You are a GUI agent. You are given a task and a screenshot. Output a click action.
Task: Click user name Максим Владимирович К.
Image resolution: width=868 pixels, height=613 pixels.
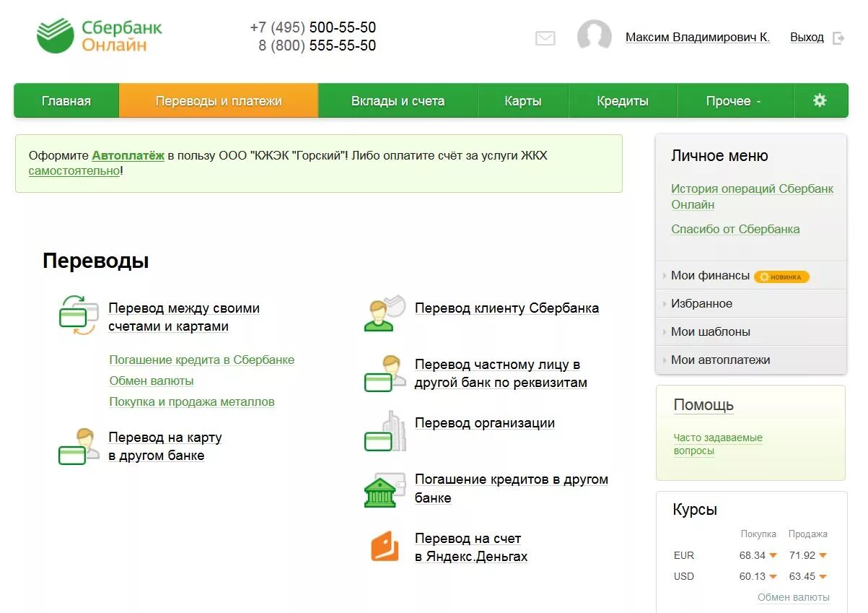coord(698,37)
